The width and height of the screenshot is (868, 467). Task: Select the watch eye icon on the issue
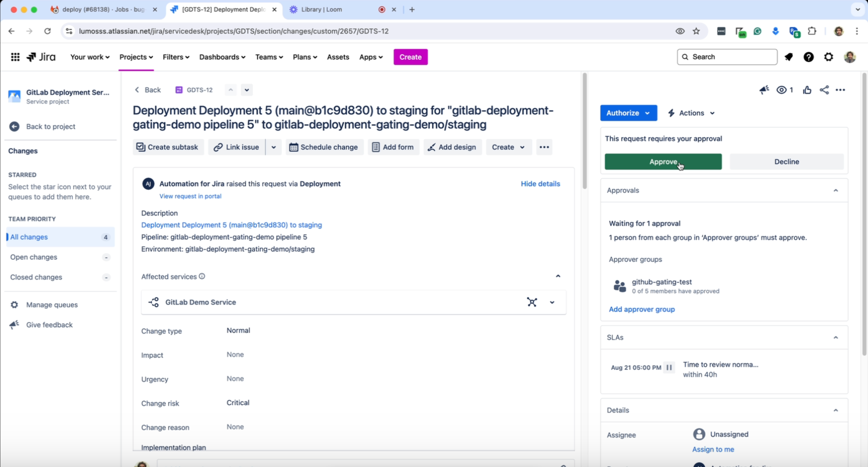(x=781, y=90)
